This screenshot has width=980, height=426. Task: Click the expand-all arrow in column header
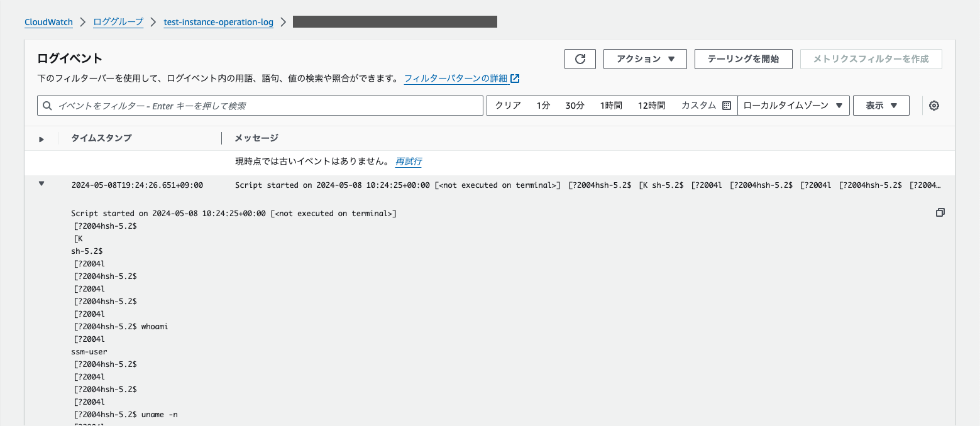click(x=41, y=139)
